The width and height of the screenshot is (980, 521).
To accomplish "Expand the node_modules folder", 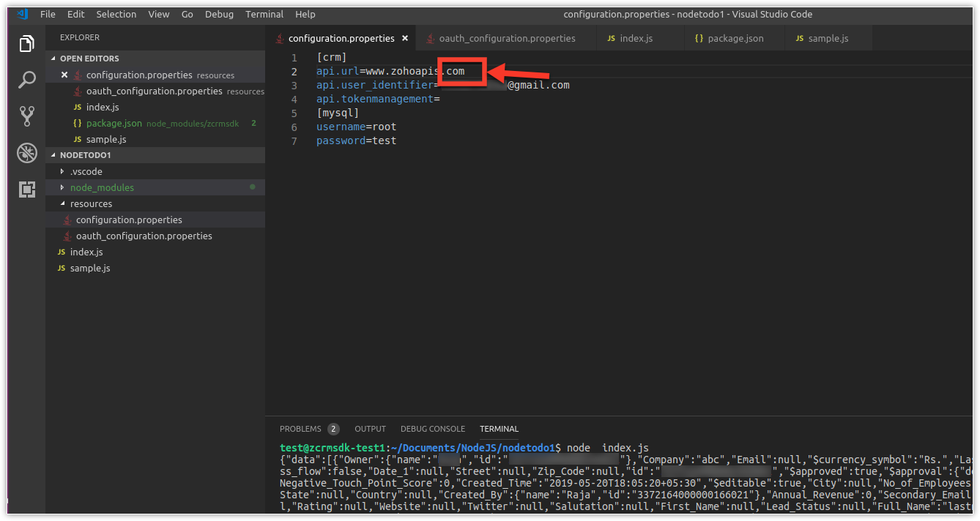I will [155, 187].
